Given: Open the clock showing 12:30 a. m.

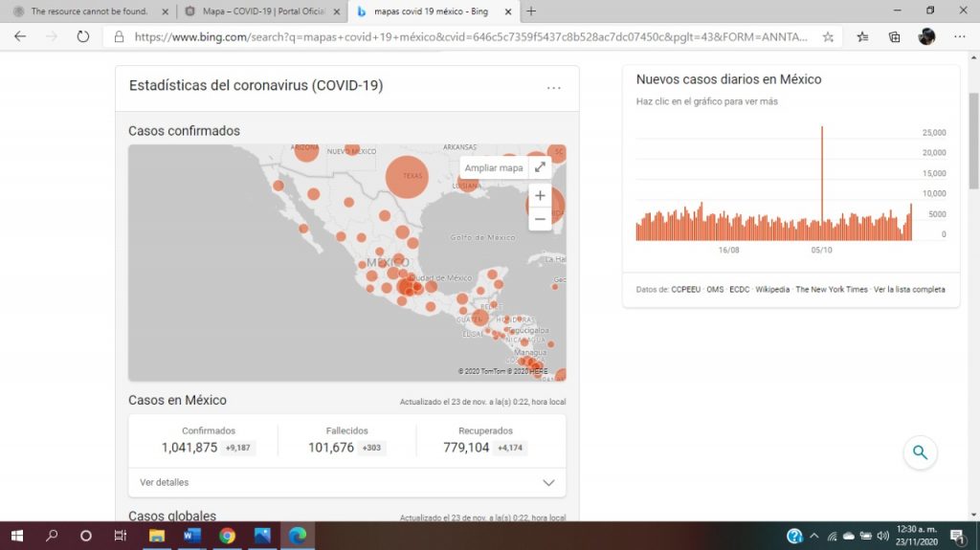Looking at the screenshot, I should tap(916, 536).
